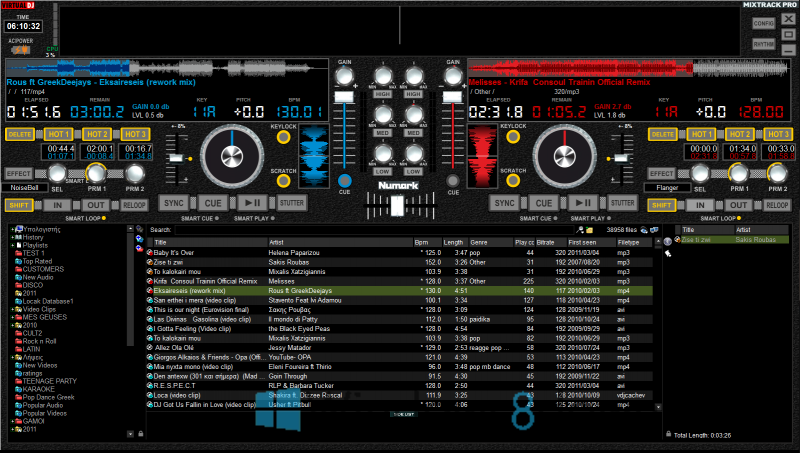The width and height of the screenshot is (800, 453).
Task: Expand the Playlists tree node
Action: click(x=12, y=245)
